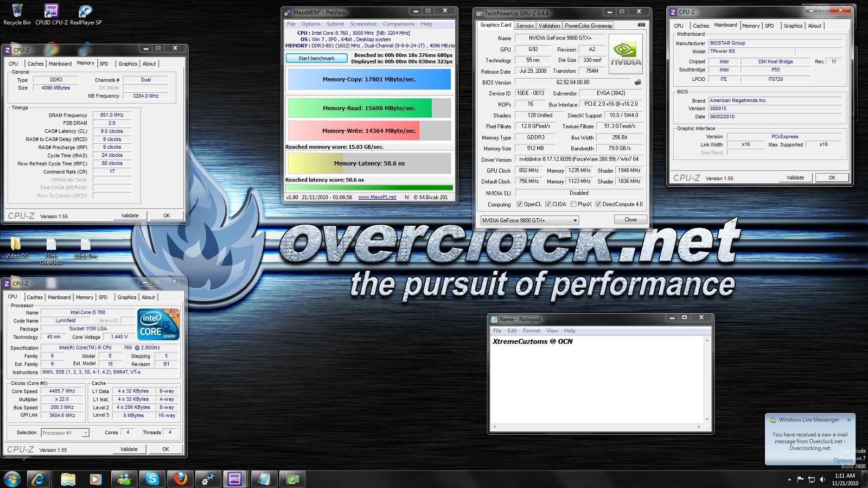The image size is (868, 488).
Task: Open Skype from the taskbar
Action: 152,479
